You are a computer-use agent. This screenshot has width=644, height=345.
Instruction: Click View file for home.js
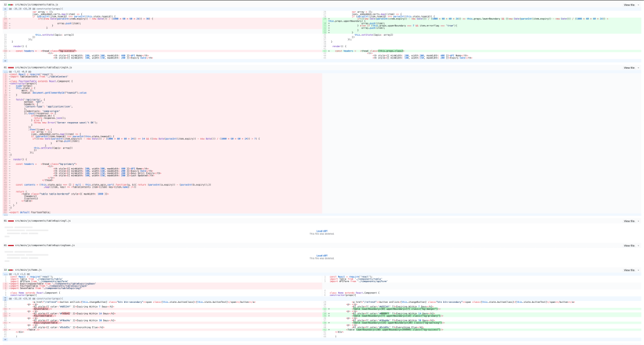(x=628, y=269)
